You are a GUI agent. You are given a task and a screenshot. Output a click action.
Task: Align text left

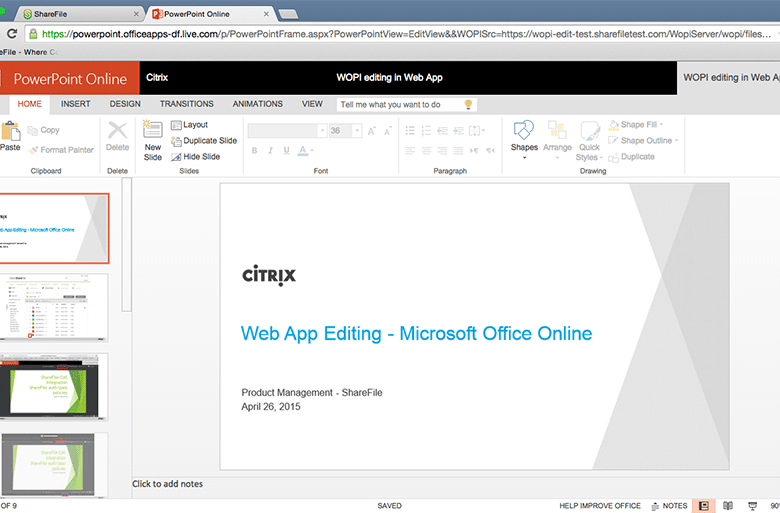(410, 150)
